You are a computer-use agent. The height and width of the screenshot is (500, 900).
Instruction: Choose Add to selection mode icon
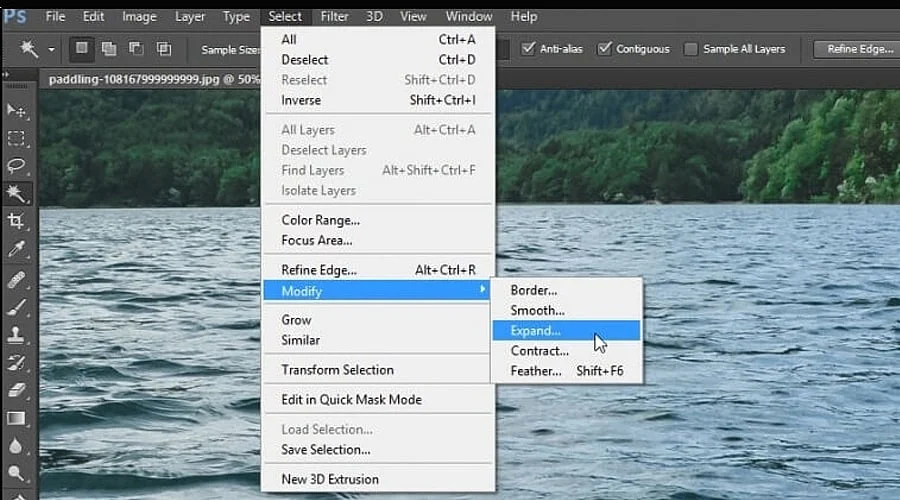click(108, 49)
